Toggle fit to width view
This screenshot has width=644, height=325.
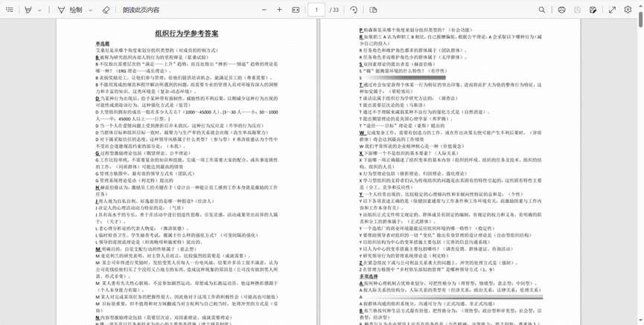pos(296,10)
